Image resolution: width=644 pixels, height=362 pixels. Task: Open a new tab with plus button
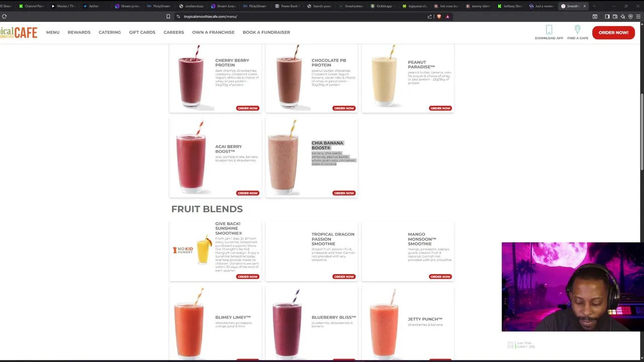point(594,6)
